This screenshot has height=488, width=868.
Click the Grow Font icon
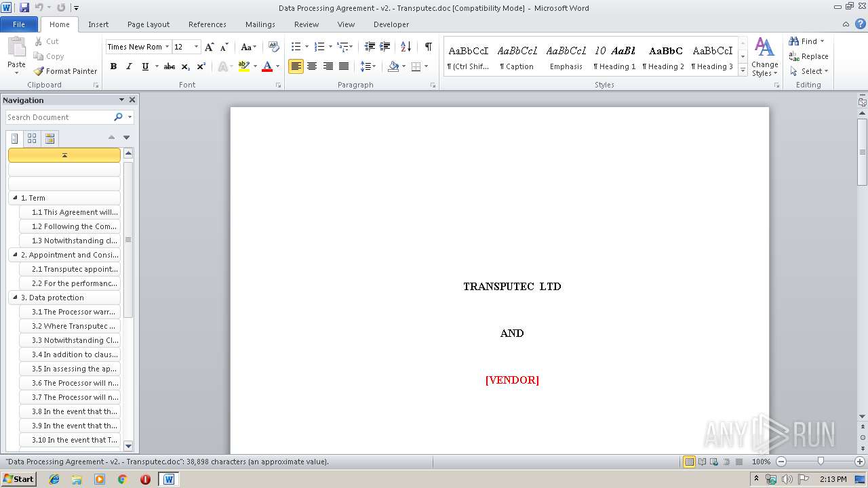210,47
